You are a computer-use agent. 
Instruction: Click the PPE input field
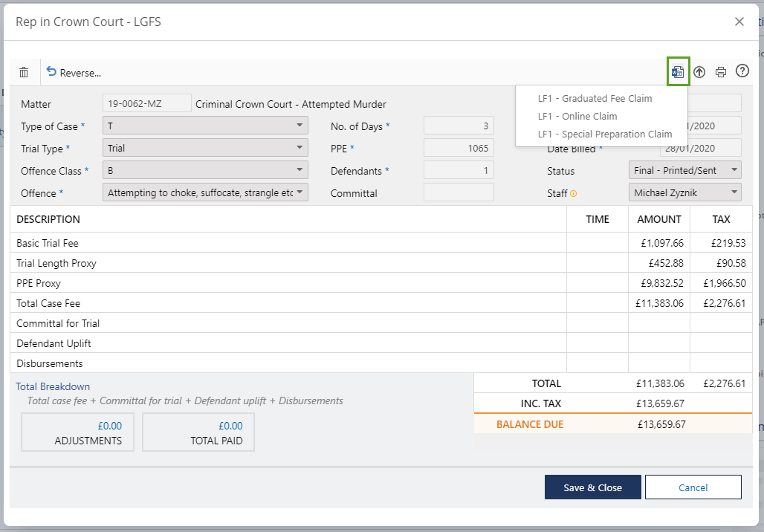pos(459,148)
